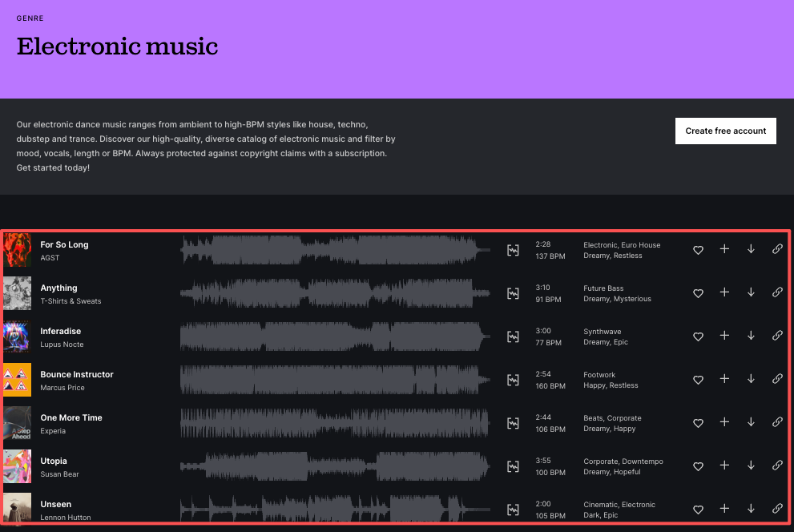Visit artist Marcus Price
Screen dimensions: 794x532
(62, 388)
